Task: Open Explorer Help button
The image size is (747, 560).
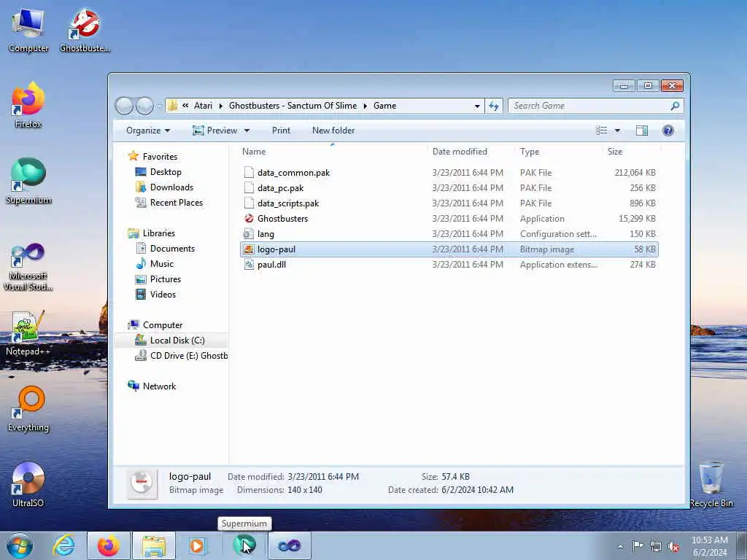Action: click(668, 131)
